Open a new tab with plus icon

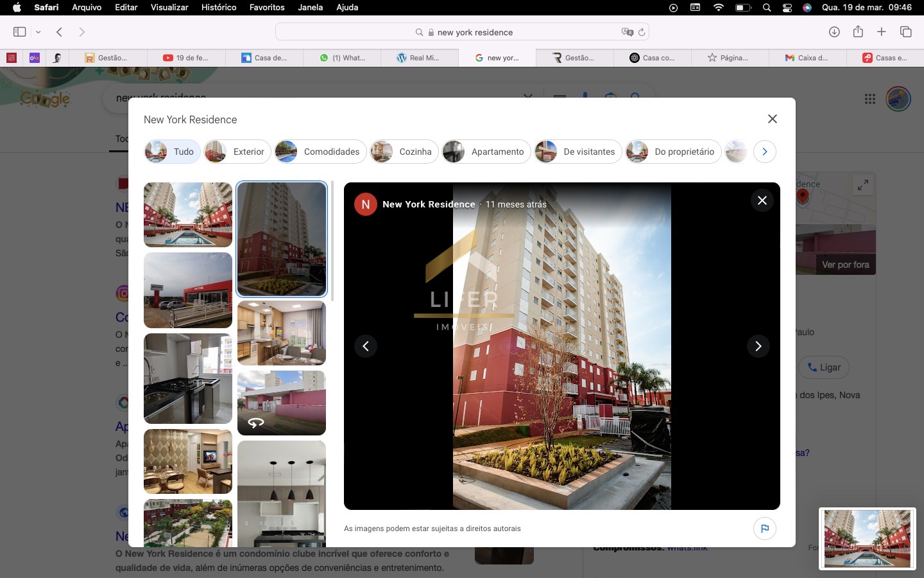click(882, 32)
